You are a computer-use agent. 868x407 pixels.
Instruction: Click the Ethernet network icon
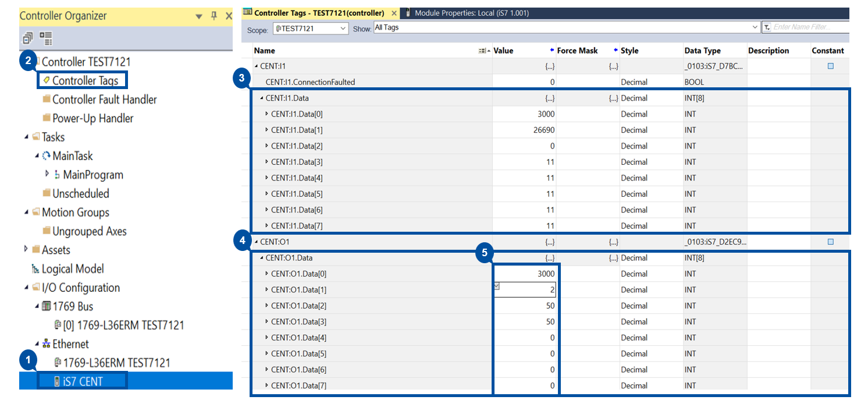point(47,344)
